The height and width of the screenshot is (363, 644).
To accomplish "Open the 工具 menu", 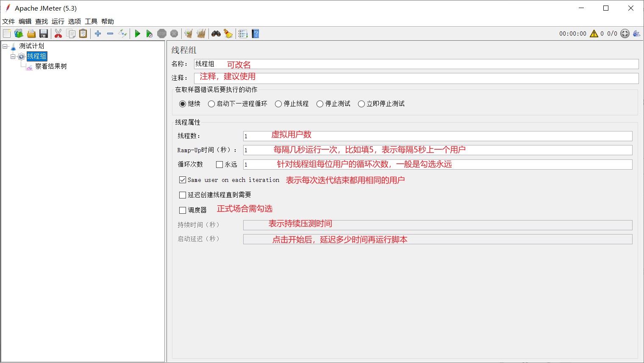I will coord(91,21).
